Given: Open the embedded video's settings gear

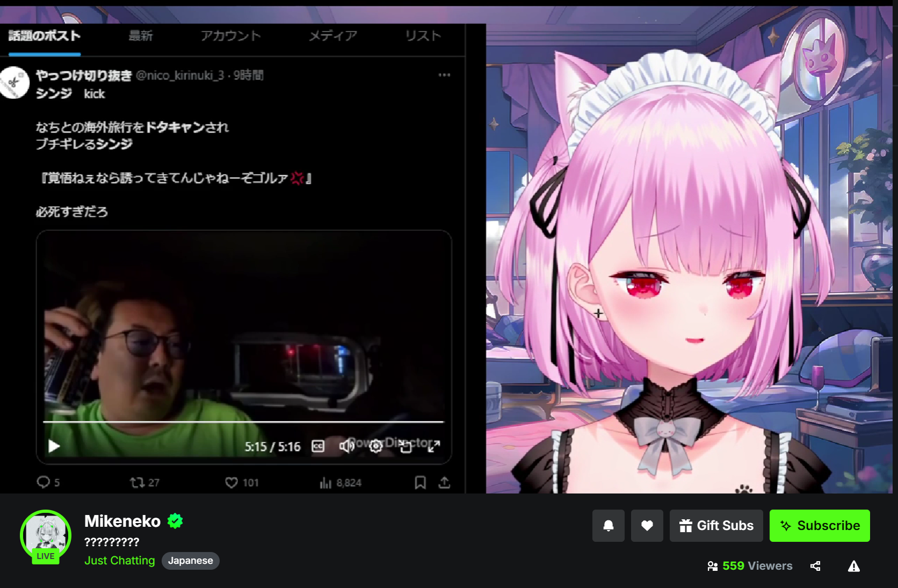Looking at the screenshot, I should [376, 446].
